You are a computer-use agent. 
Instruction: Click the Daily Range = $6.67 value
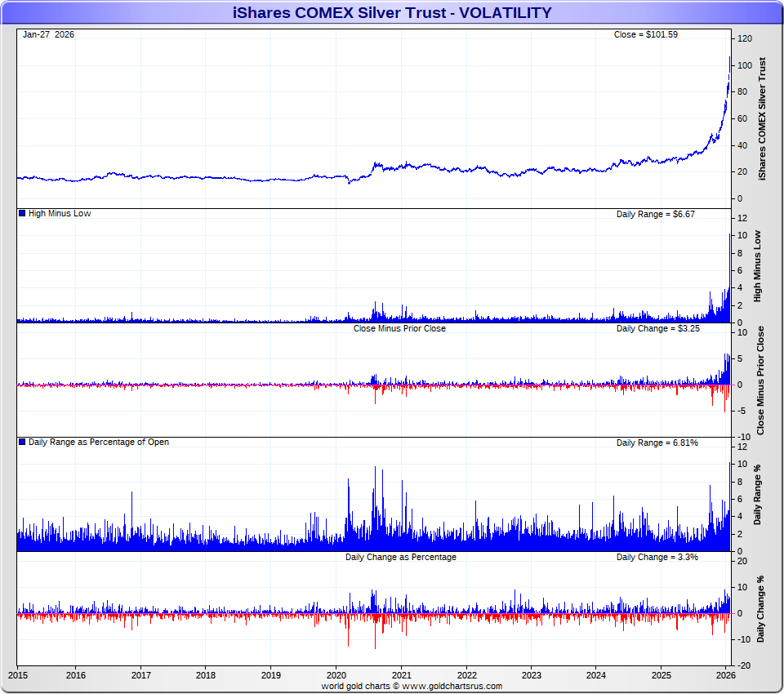(x=655, y=214)
